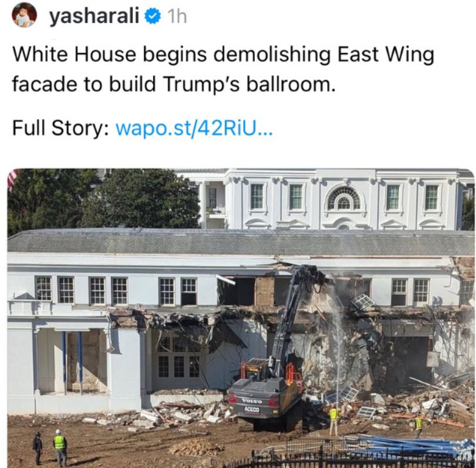Open the demolition photo attachment
The width and height of the screenshot is (476, 468).
point(241,318)
